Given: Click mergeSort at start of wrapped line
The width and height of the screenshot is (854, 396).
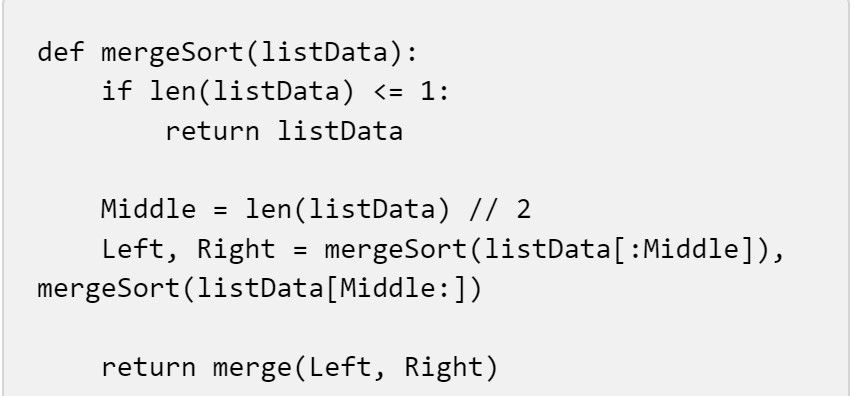Looking at the screenshot, I should click(x=109, y=291).
